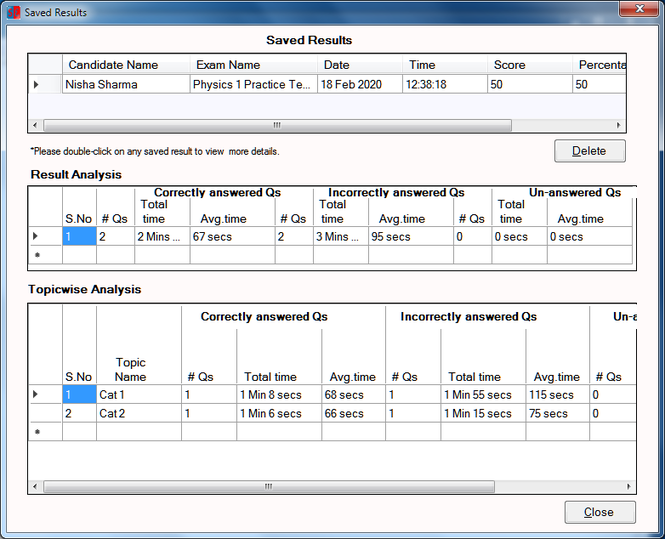
Task: Click the 1 Min 8 secs cell
Action: click(x=279, y=395)
